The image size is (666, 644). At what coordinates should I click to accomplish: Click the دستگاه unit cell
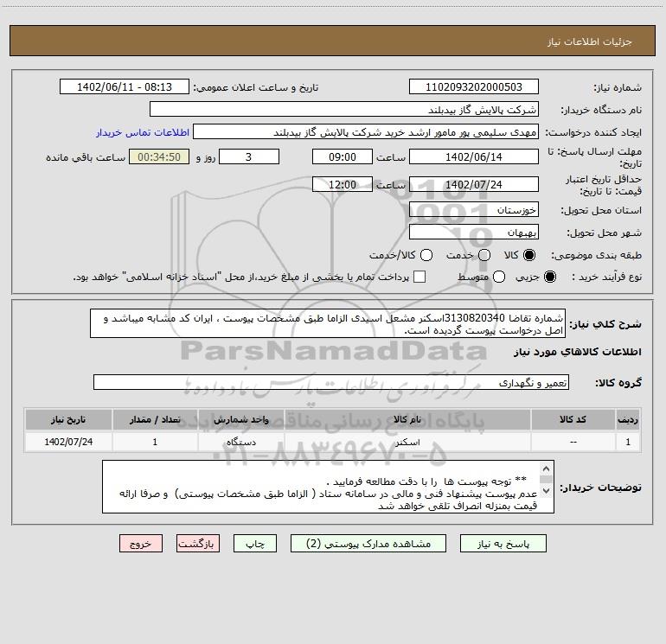[x=240, y=442]
